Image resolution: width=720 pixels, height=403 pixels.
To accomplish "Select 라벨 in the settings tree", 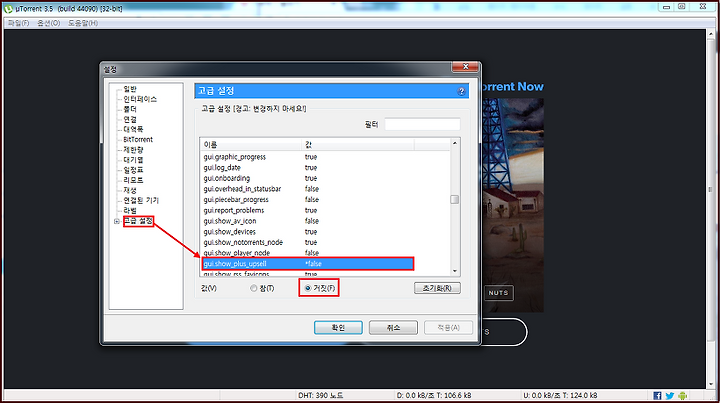I will 129,211.
